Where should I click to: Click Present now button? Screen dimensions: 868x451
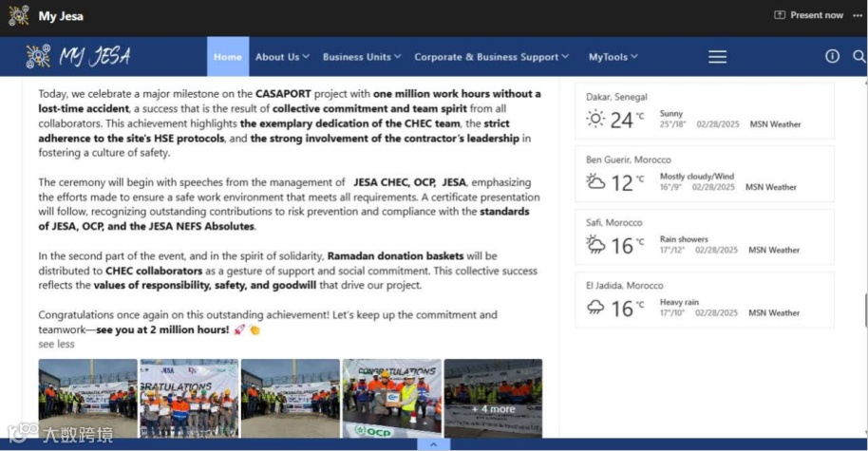(x=808, y=15)
